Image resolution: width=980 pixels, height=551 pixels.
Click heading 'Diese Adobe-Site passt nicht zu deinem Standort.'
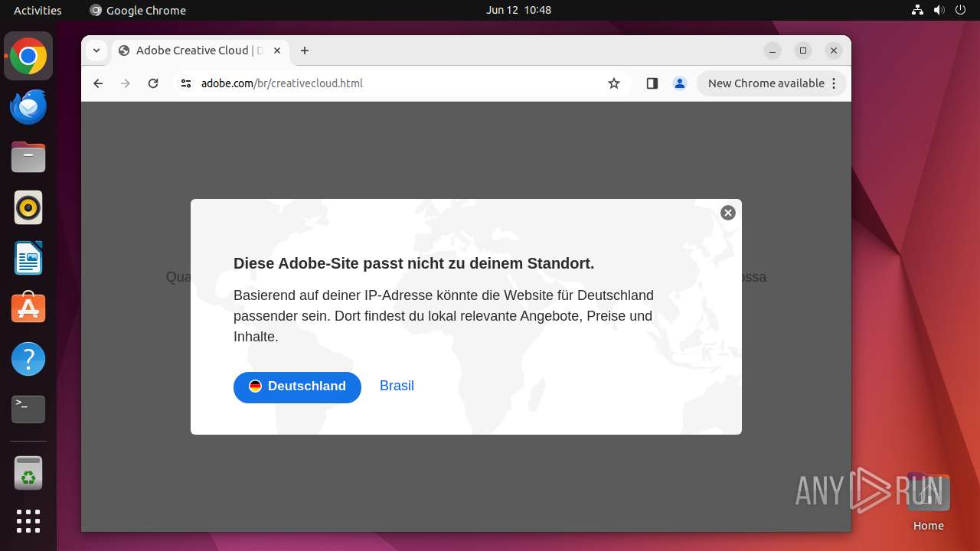click(x=413, y=263)
